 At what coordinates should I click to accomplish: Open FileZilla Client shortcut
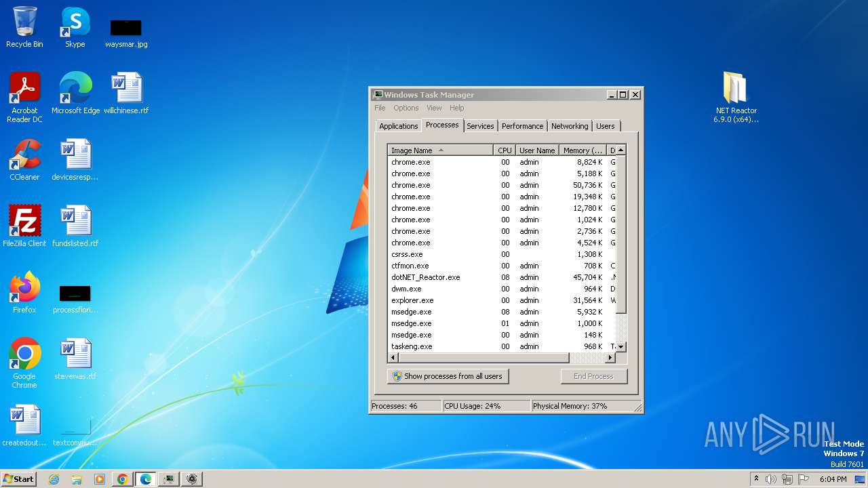tap(24, 226)
